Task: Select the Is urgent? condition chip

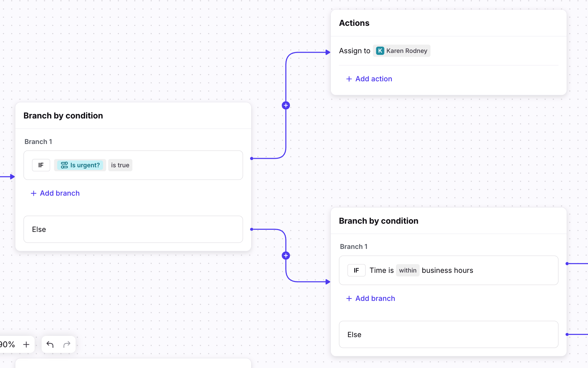Action: pos(84,165)
